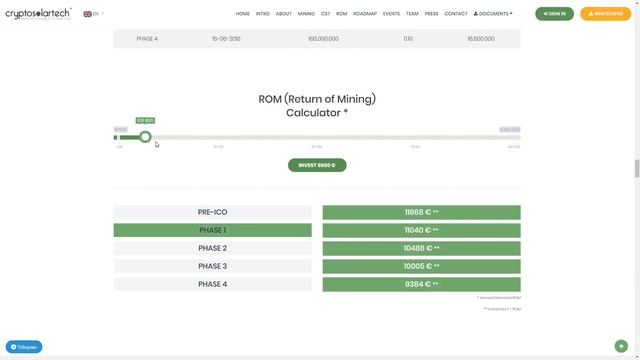Open the PRESS menu item
This screenshot has height=360, width=640.
tap(431, 14)
